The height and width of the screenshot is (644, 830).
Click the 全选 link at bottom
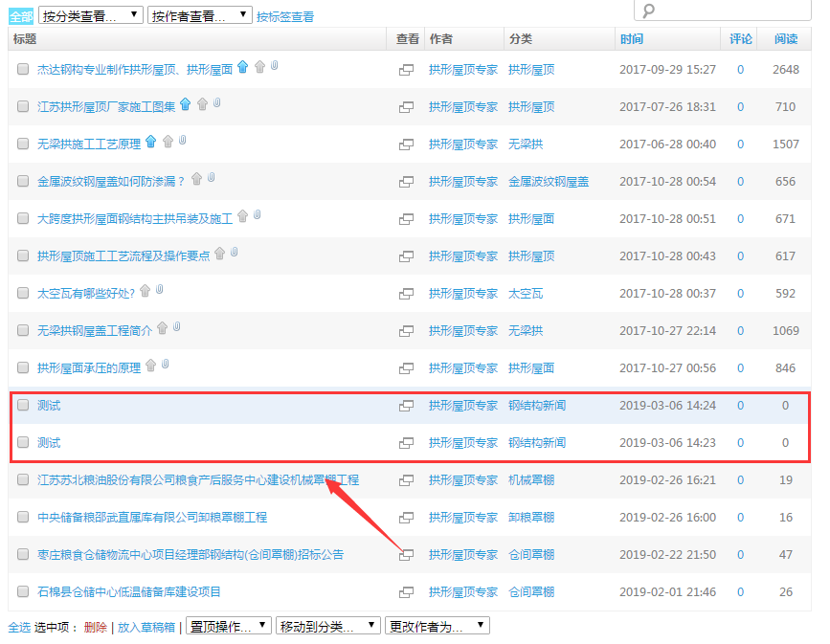[x=19, y=628]
